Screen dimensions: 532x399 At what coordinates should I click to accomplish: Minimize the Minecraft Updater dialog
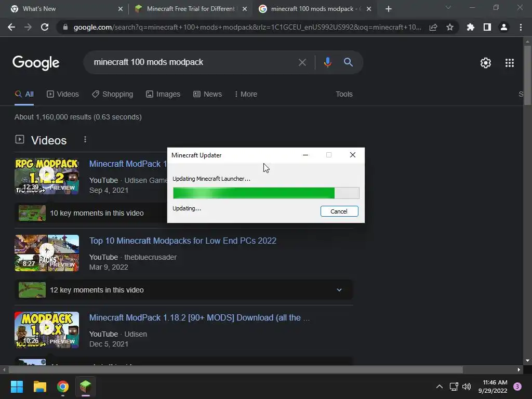(305, 155)
